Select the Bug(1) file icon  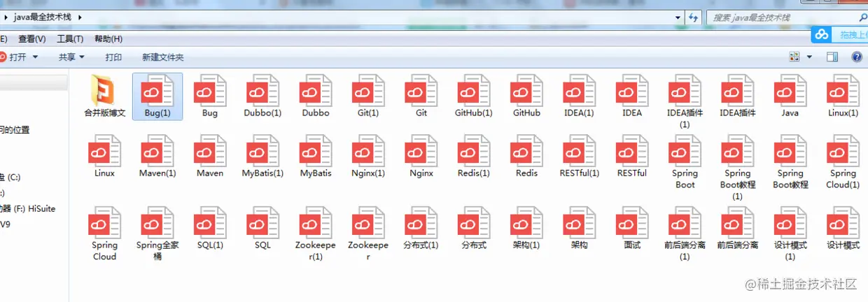157,91
